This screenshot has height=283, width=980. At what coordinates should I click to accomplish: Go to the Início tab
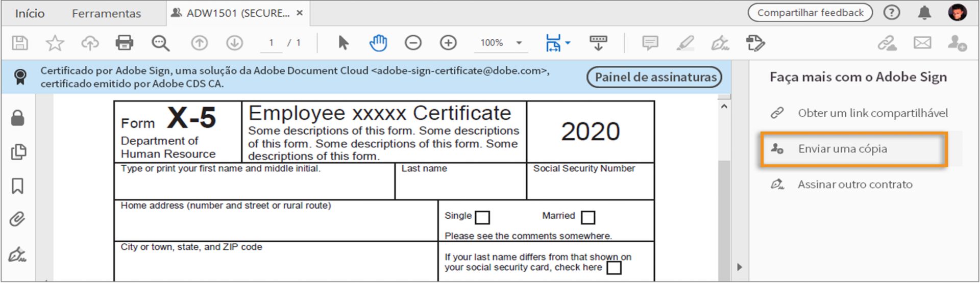pos(30,13)
